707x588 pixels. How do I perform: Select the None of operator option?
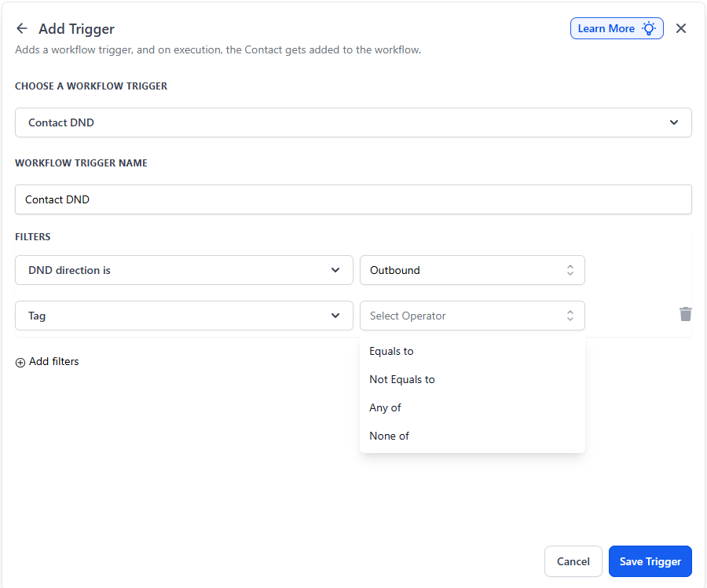[390, 436]
